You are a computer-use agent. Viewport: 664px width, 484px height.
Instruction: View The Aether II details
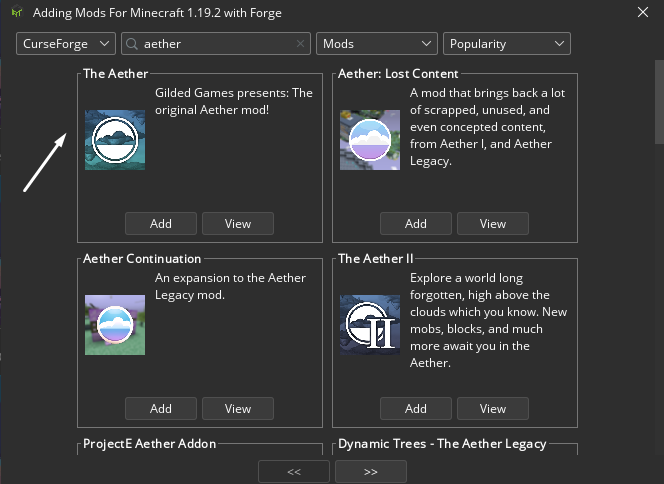493,409
